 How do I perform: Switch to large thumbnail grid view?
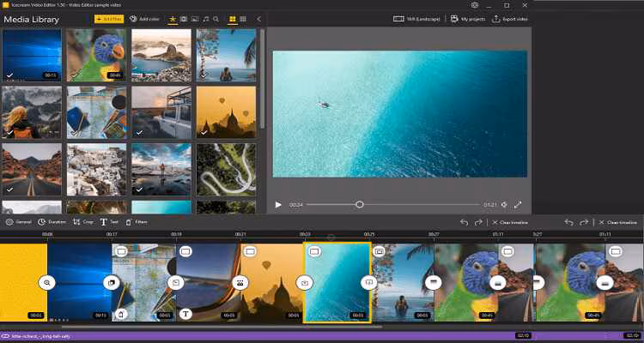[232, 18]
